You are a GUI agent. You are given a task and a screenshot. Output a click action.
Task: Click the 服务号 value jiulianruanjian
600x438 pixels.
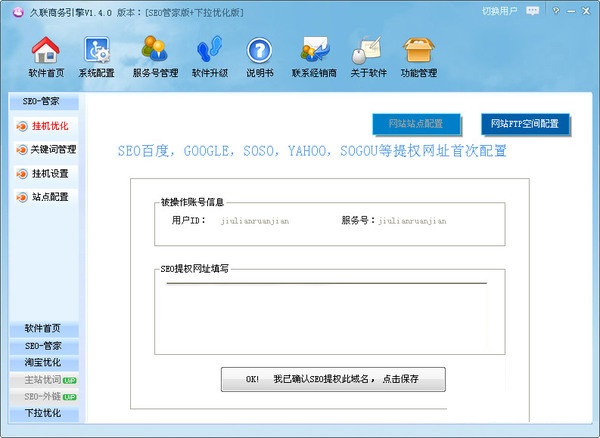coord(412,221)
